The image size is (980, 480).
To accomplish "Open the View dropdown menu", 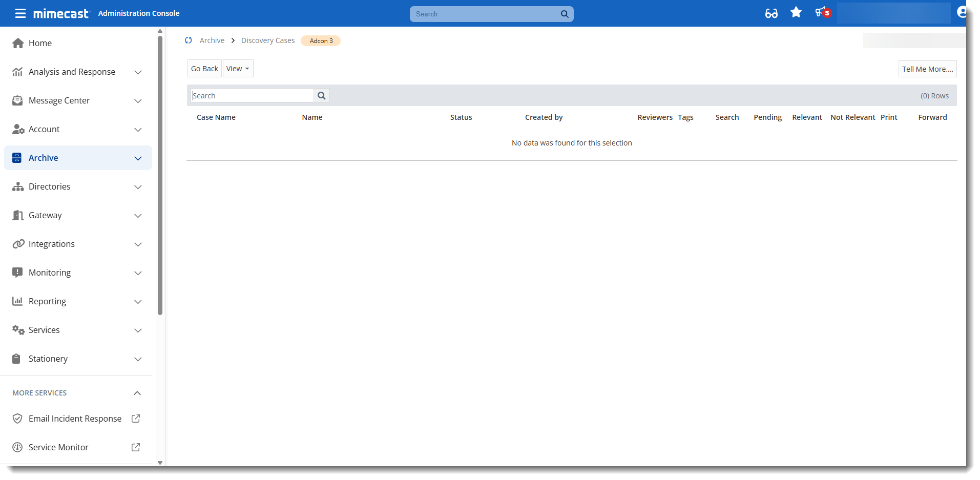I will point(237,68).
